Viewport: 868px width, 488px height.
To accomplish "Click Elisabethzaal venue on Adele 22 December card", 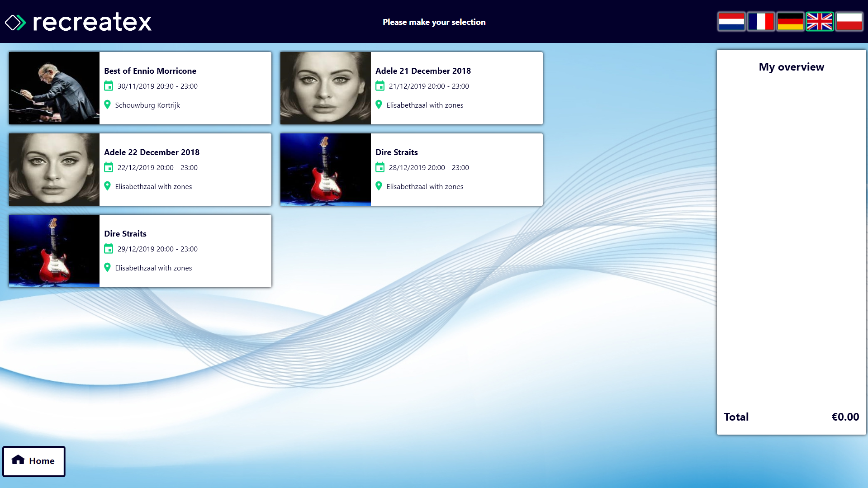I will coord(153,187).
